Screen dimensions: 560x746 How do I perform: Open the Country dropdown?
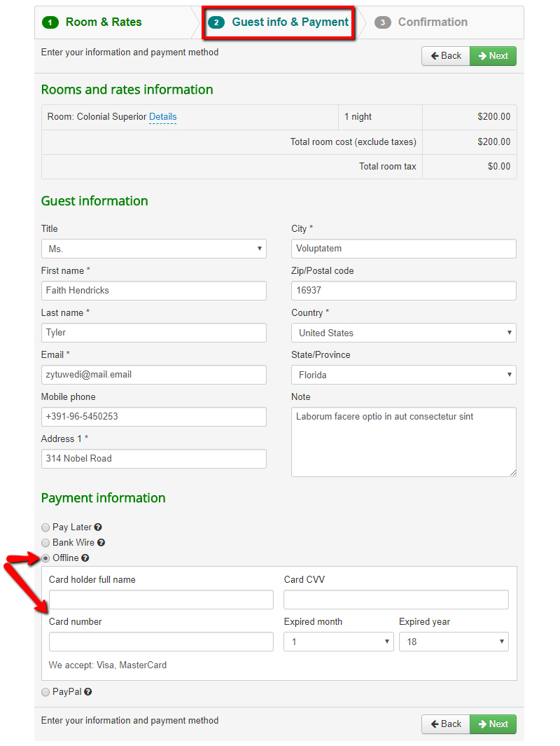403,333
